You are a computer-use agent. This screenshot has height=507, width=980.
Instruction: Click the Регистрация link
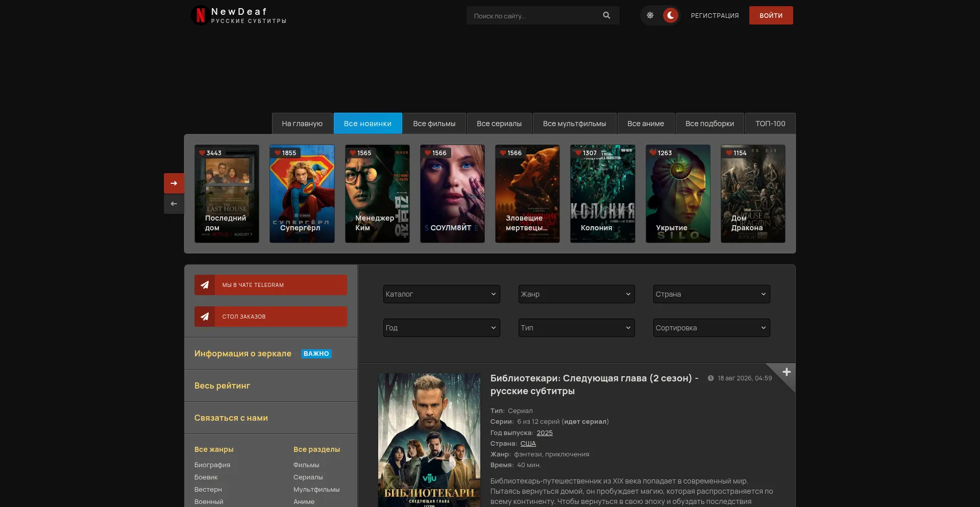click(x=715, y=16)
